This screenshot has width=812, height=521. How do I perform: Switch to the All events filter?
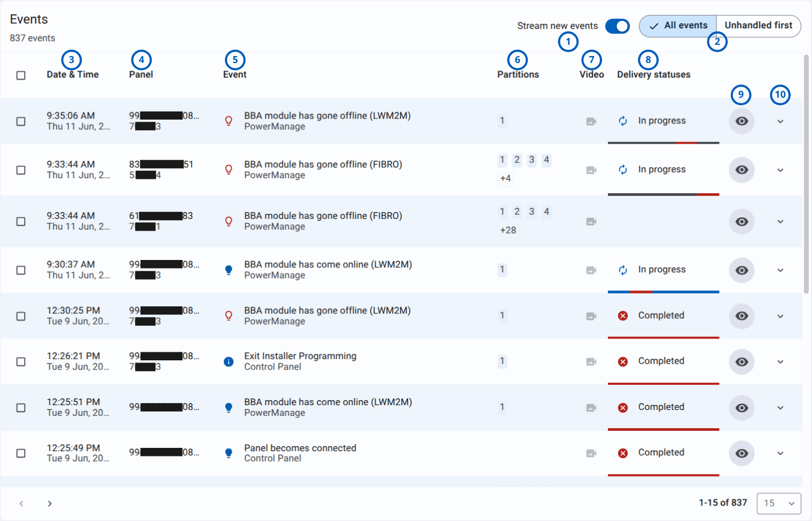coord(678,26)
